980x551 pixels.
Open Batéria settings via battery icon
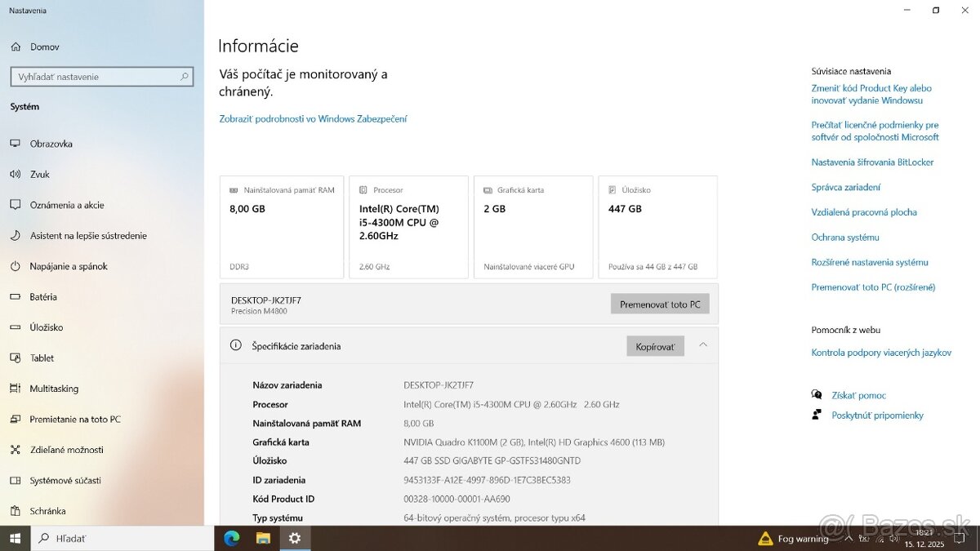pos(16,297)
